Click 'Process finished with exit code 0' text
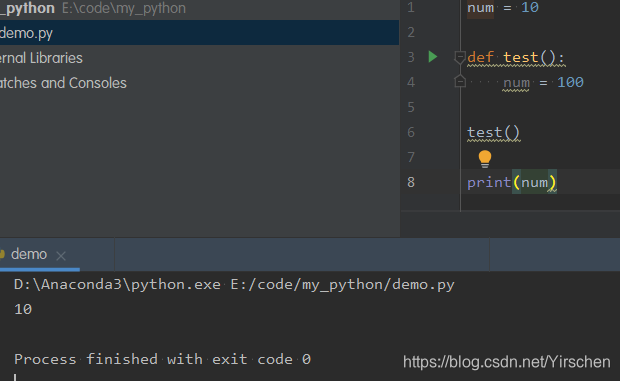The height and width of the screenshot is (381, 620). pos(163,359)
